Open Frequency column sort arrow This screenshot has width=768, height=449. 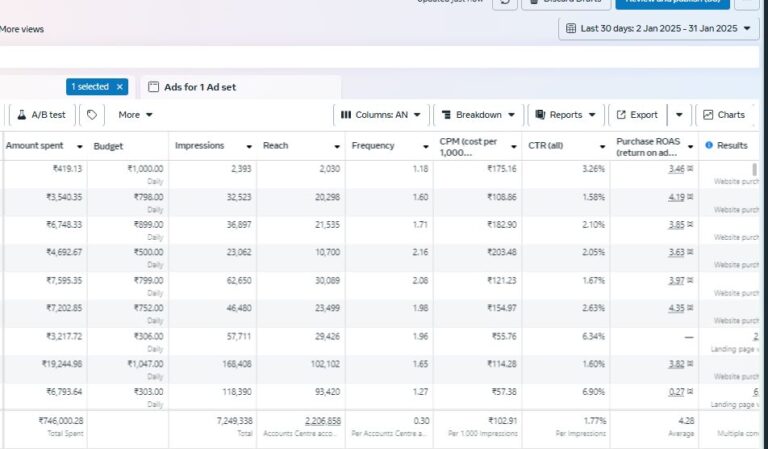point(426,146)
